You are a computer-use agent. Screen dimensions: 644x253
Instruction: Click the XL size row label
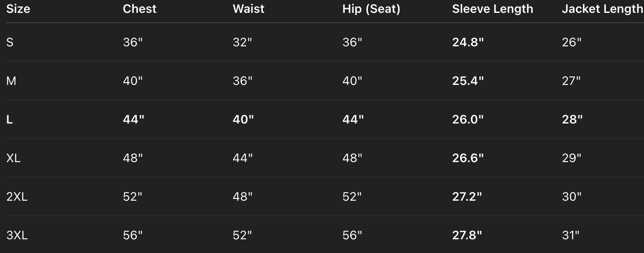coord(13,158)
